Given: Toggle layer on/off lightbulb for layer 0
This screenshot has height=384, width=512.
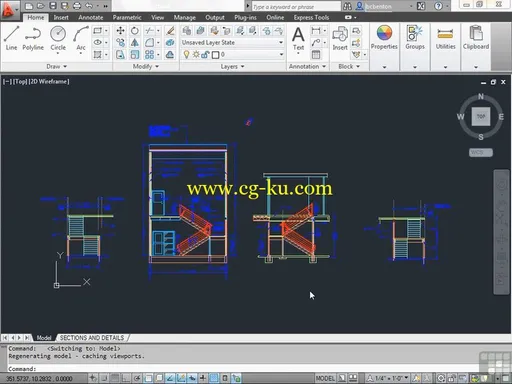Looking at the screenshot, I should click(187, 54).
